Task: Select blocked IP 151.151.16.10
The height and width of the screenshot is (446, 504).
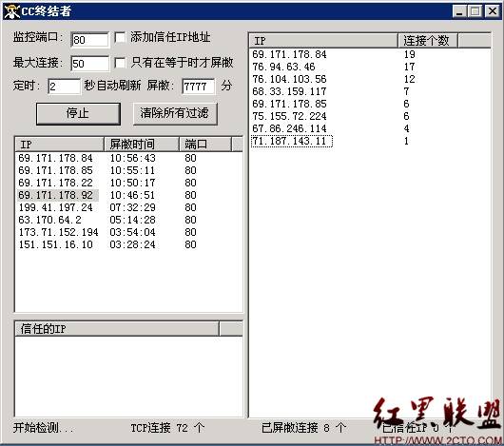Action: 55,244
